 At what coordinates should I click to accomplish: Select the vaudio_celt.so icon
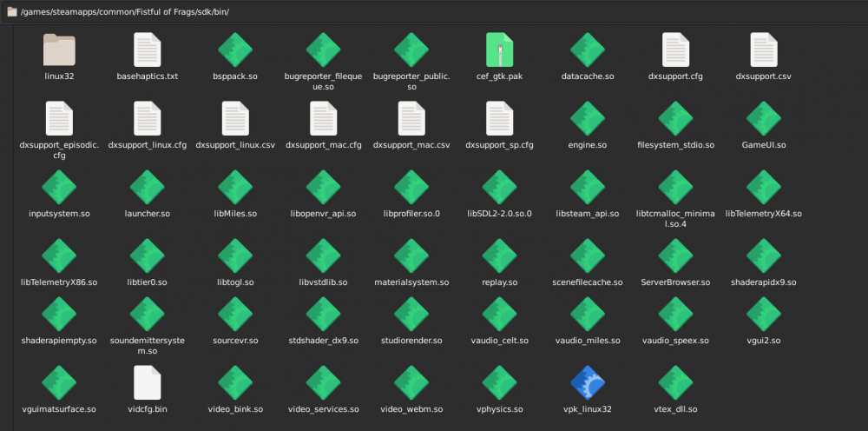499,314
